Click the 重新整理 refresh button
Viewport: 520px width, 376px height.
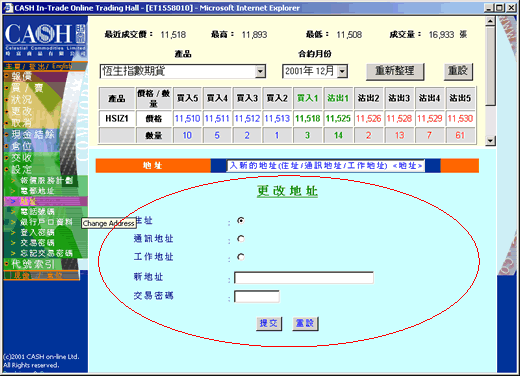[x=395, y=71]
